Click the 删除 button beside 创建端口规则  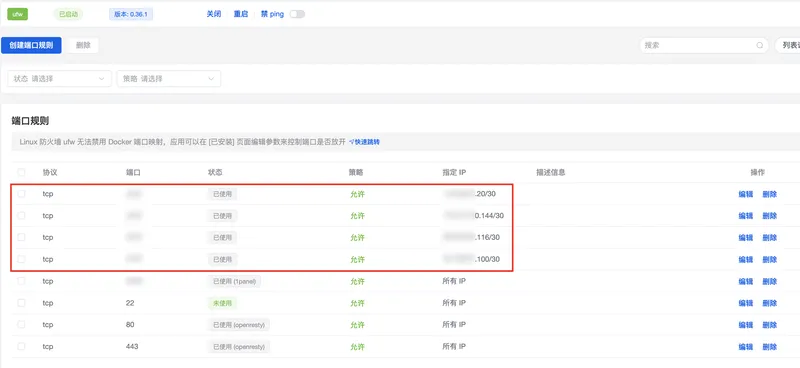(x=83, y=45)
